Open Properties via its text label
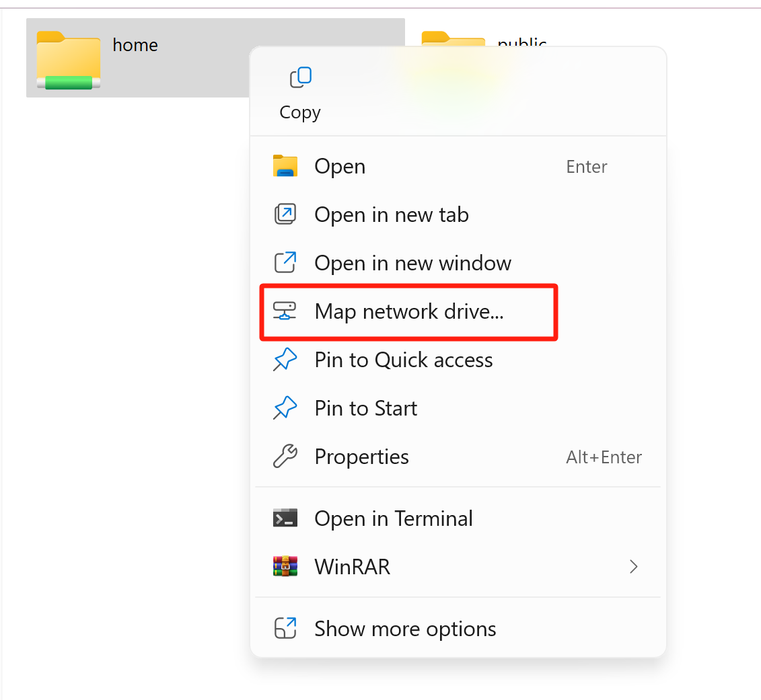Screen dimensions: 761x700 click(361, 457)
